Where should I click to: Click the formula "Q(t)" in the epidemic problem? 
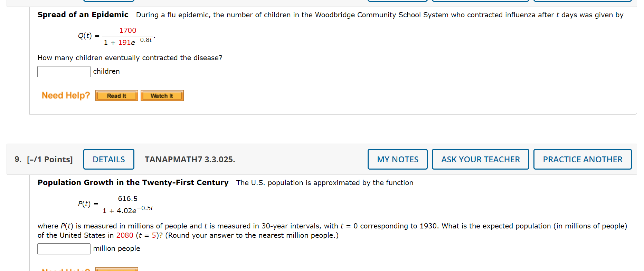(x=85, y=36)
